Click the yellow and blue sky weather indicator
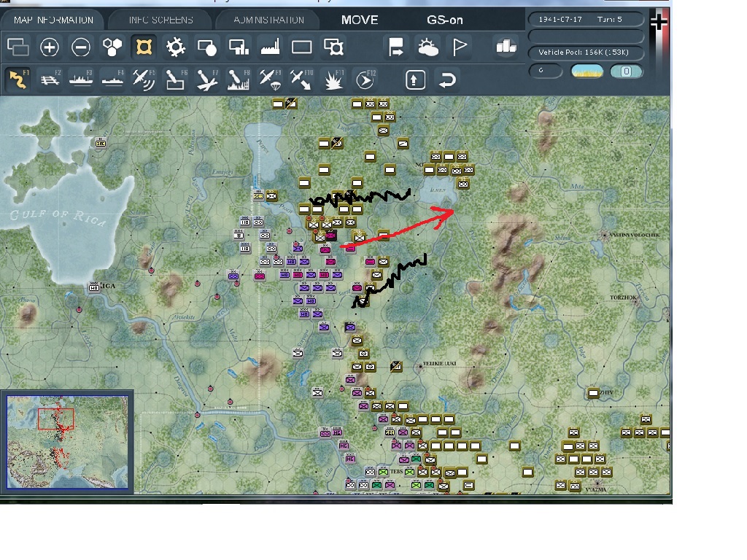Viewport: 747px width, 560px height. [587, 71]
